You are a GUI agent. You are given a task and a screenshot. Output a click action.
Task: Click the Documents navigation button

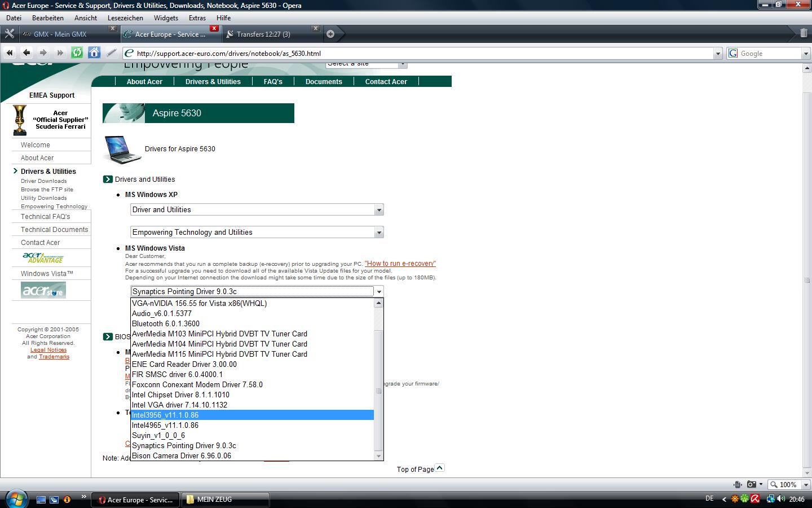click(x=324, y=81)
